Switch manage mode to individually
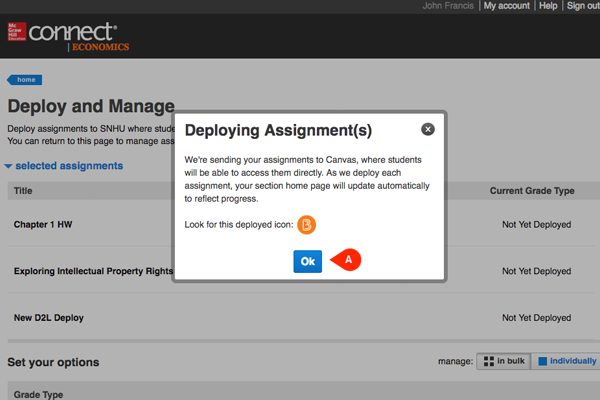The width and height of the screenshot is (600, 400). point(566,361)
